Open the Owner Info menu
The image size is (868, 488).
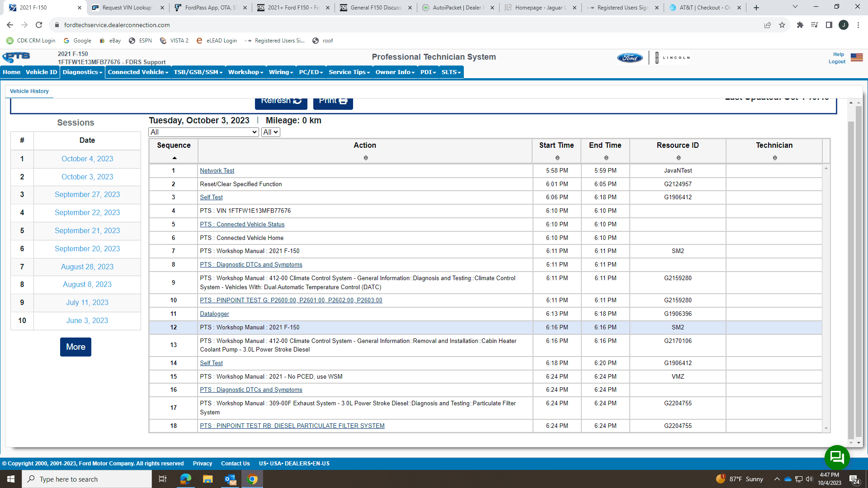coord(395,72)
